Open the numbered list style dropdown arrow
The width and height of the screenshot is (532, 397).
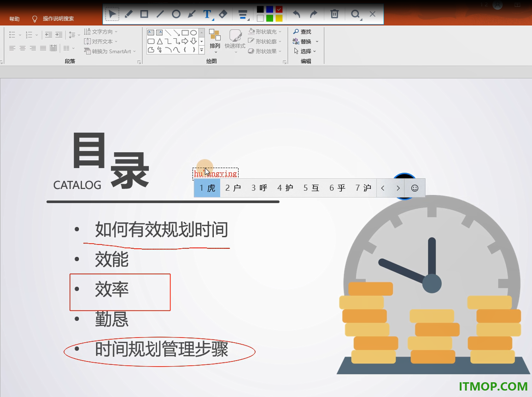[x=37, y=35]
